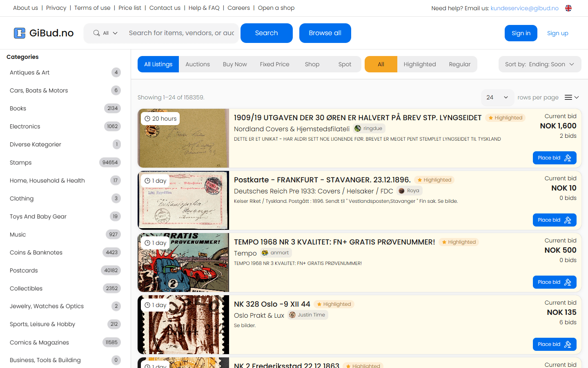Open the Sign up link
The image size is (588, 368).
click(x=558, y=33)
